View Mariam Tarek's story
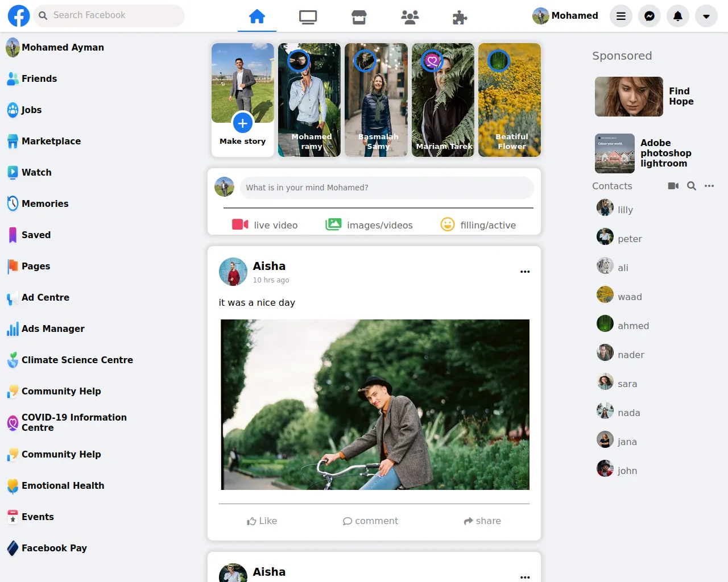Screen dimensions: 728x582 (443, 100)
